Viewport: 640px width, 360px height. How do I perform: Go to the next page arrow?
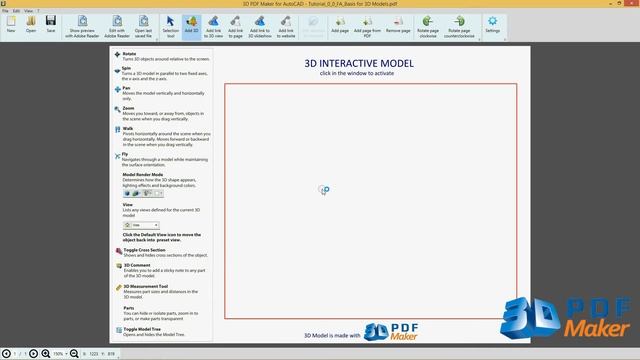pos(33,354)
